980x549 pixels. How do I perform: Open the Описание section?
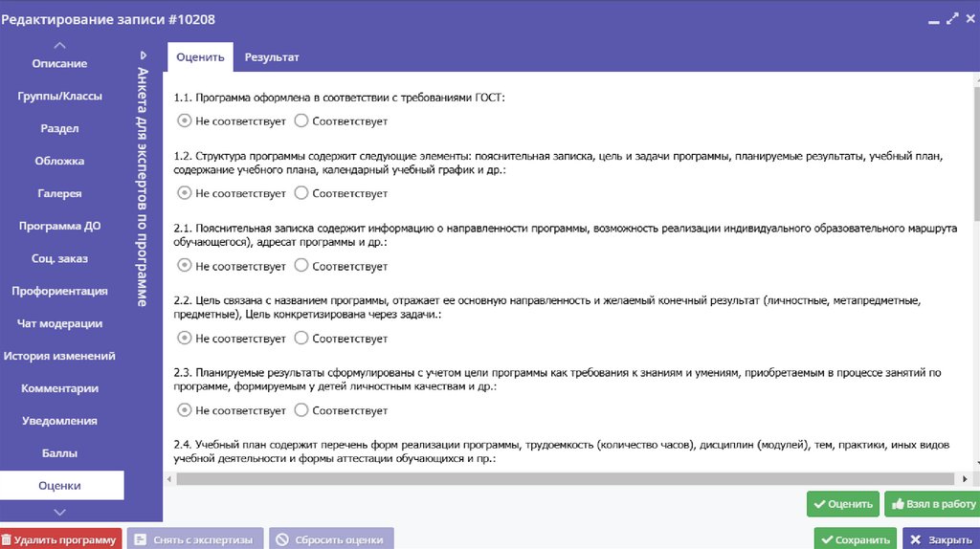point(60,64)
